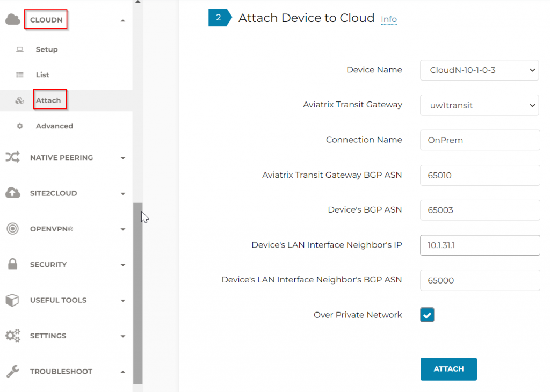Click the Troubleshoot wrench icon
Screen dimensions: 550x392
pos(13,371)
